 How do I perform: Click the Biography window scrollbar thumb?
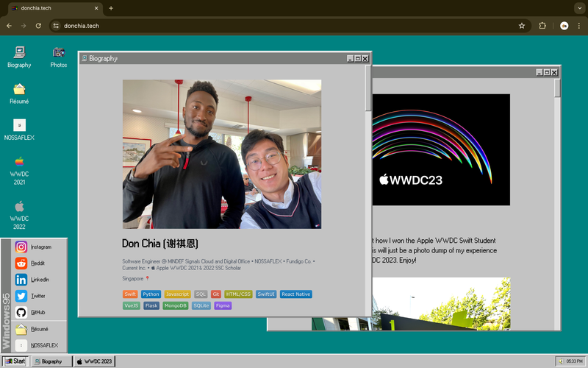tap(368, 88)
